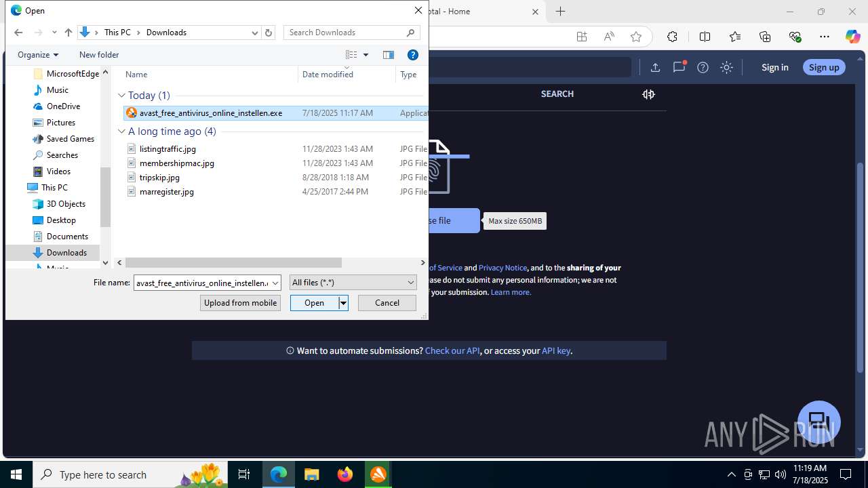Show hidden system tray icons
Viewport: 868px width, 488px height.
pyautogui.click(x=731, y=474)
